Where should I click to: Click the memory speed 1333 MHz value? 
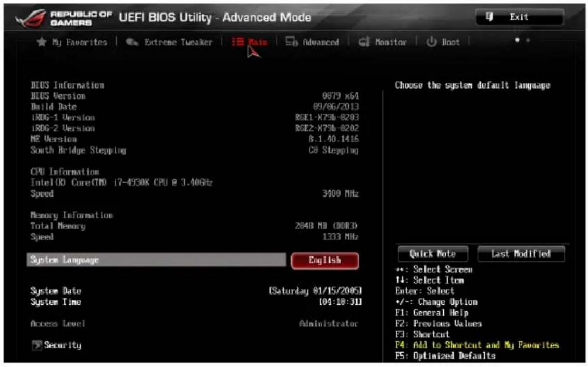coord(341,237)
